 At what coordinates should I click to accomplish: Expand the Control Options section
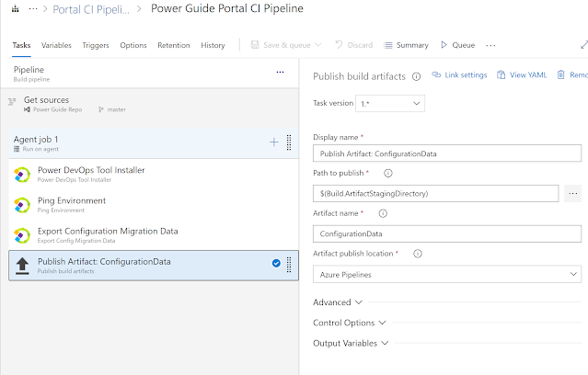point(349,323)
